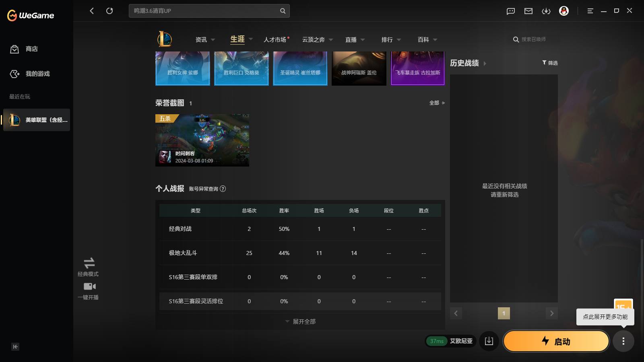Expand 展开全部 to show all rows

coord(300,321)
